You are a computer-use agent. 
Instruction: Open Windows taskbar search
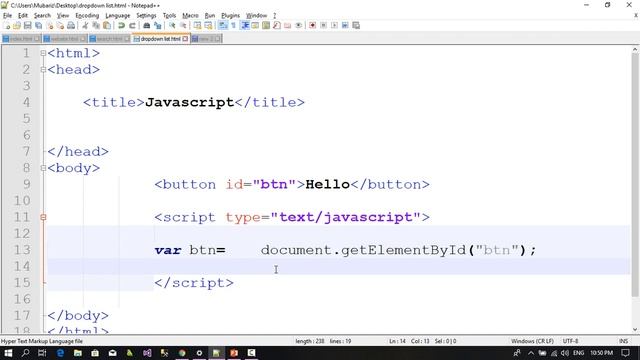[x=25, y=353]
